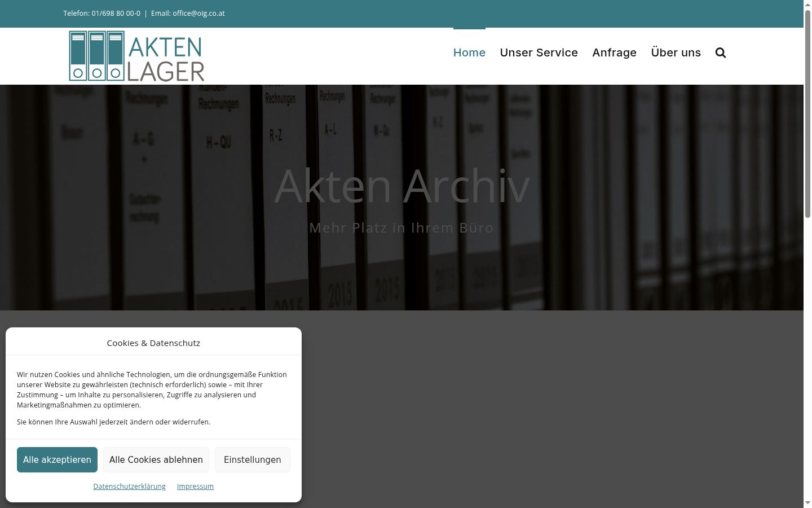This screenshot has width=812, height=508.
Task: Click the Sie können Ihre Auswahl jederzeit text
Action: tap(113, 422)
